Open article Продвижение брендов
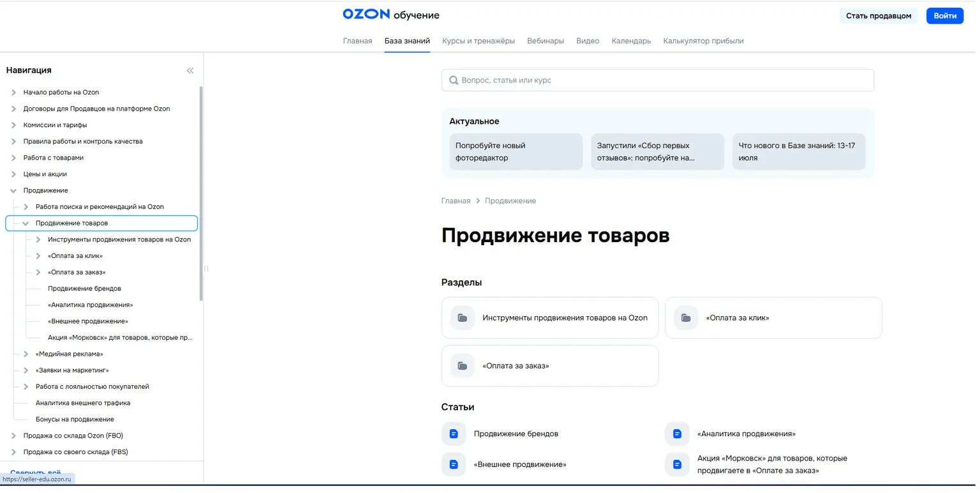This screenshot has width=980, height=493. 516,434
